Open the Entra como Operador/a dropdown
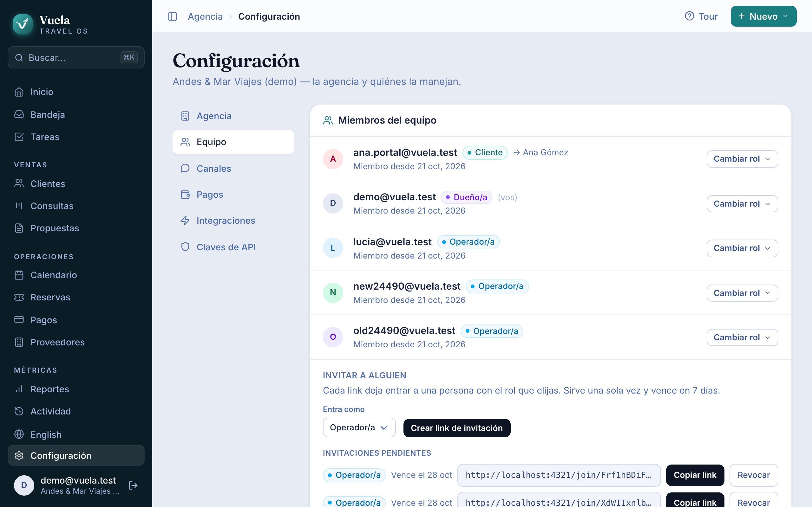The height and width of the screenshot is (507, 812). [359, 427]
